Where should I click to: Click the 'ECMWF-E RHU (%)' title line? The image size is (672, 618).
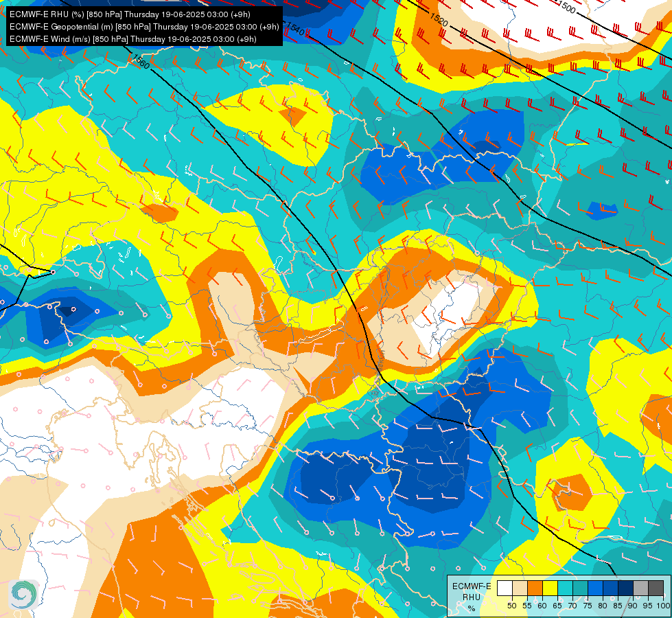(130, 14)
